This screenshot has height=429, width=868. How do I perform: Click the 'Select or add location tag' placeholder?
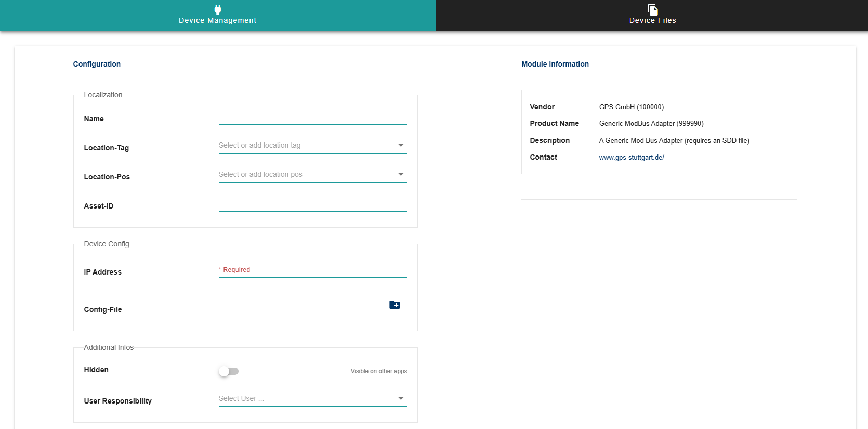[259, 146]
